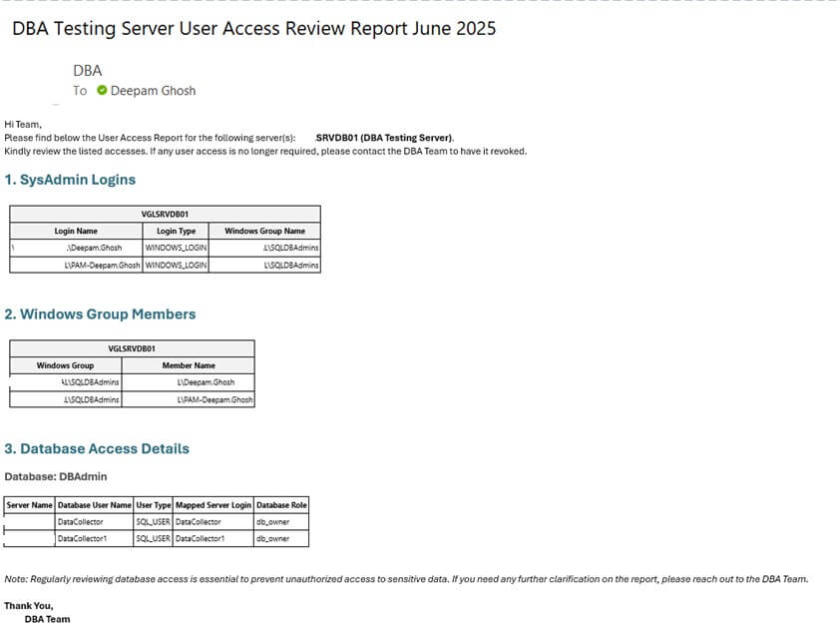Image resolution: width=840 pixels, height=626 pixels.
Task: Click the email subject ending with June 2025
Action: pos(254,28)
